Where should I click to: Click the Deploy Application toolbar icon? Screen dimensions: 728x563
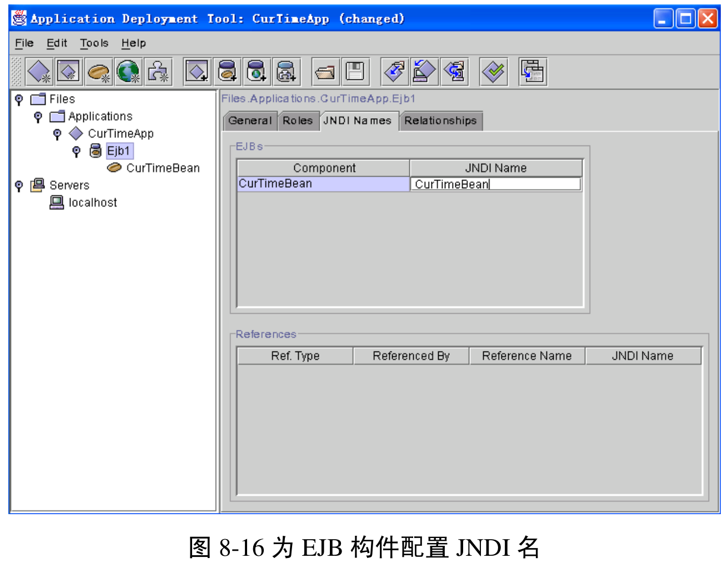[x=424, y=72]
